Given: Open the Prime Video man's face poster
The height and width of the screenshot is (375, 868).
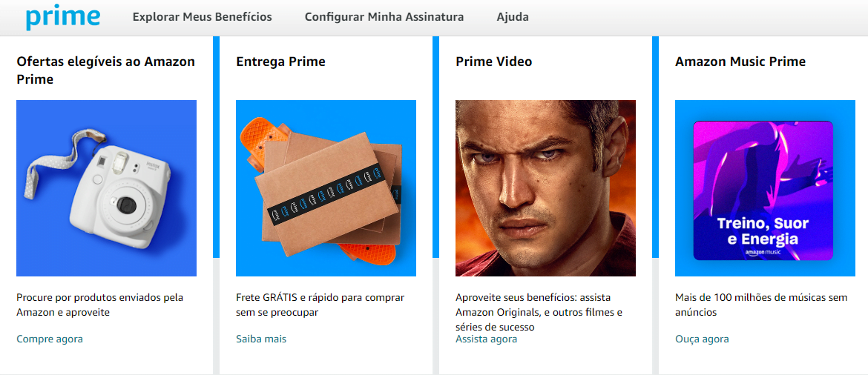Looking at the screenshot, I should (545, 188).
